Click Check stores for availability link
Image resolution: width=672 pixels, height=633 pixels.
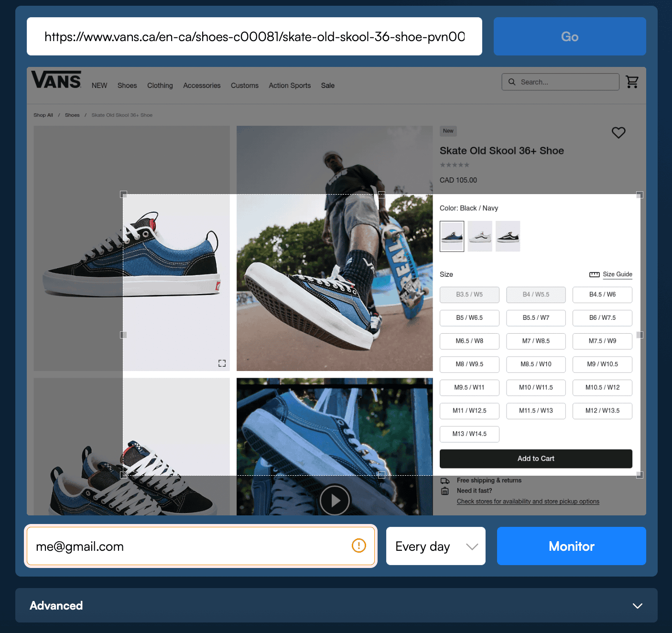[528, 502]
